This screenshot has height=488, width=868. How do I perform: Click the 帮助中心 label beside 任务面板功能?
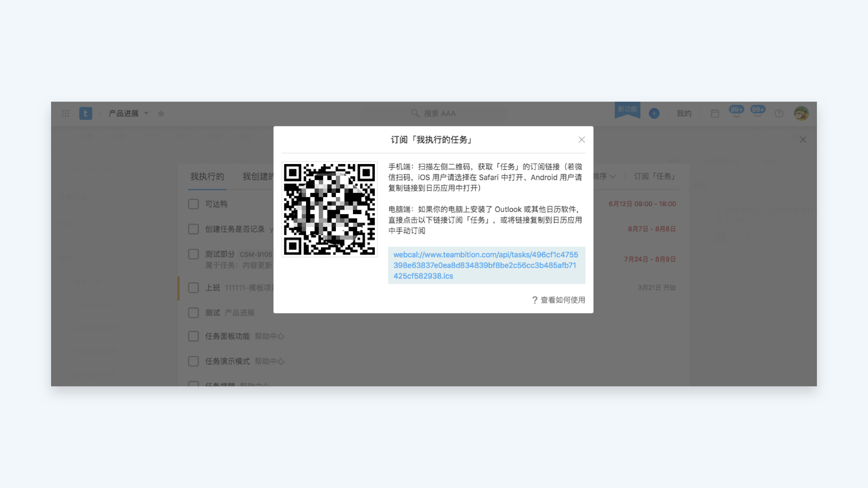269,336
